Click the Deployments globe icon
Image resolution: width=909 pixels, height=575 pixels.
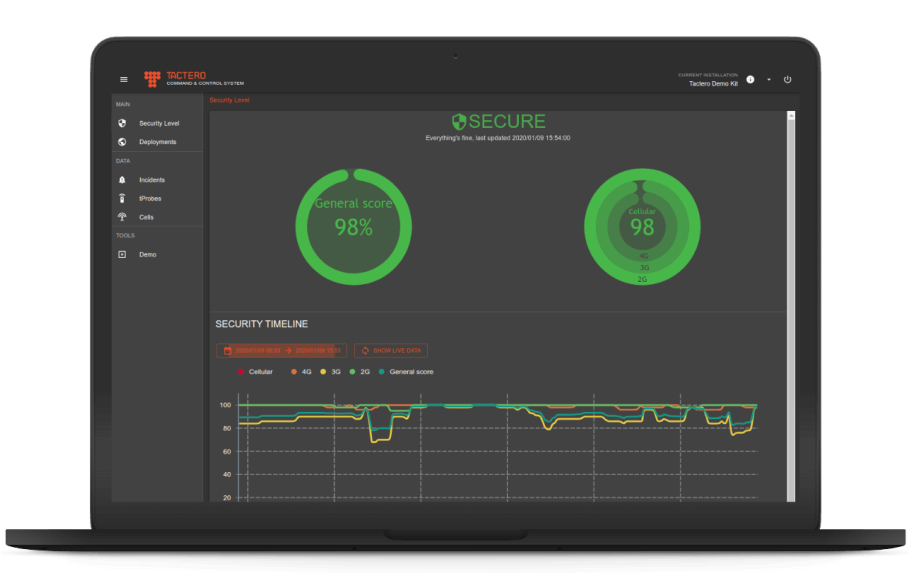click(x=122, y=141)
